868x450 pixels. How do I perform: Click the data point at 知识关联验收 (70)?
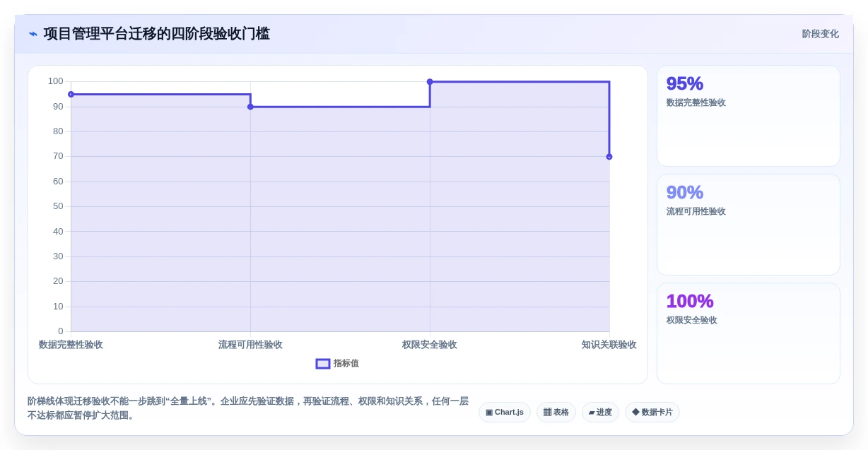609,157
